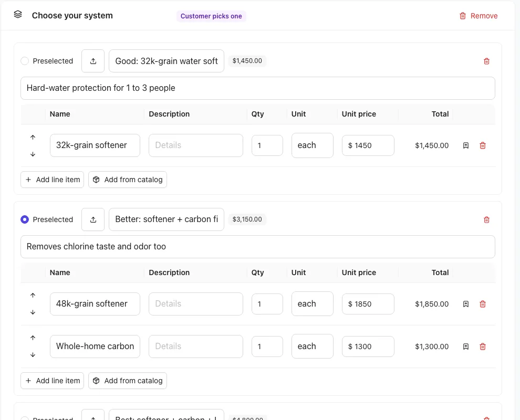Move Whole-home carbon row down
The height and width of the screenshot is (420, 520).
pyautogui.click(x=33, y=355)
